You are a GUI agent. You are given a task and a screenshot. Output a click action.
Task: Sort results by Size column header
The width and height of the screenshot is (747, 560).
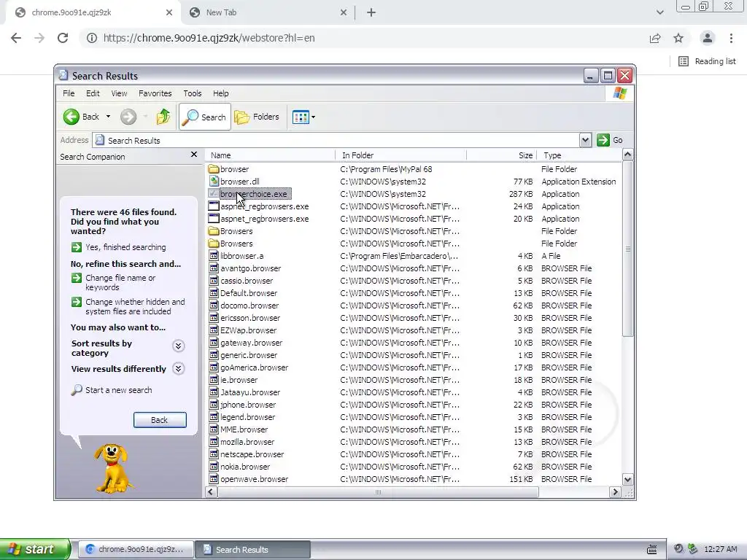502,155
